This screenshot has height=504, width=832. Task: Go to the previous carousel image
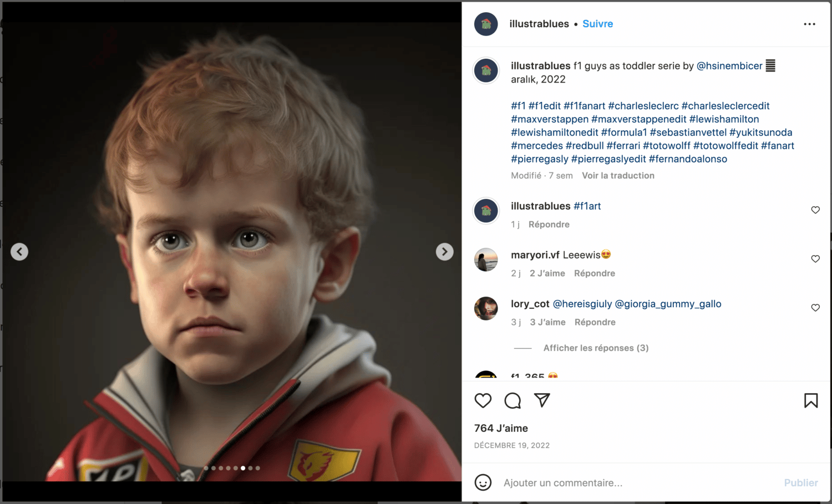[x=19, y=252]
